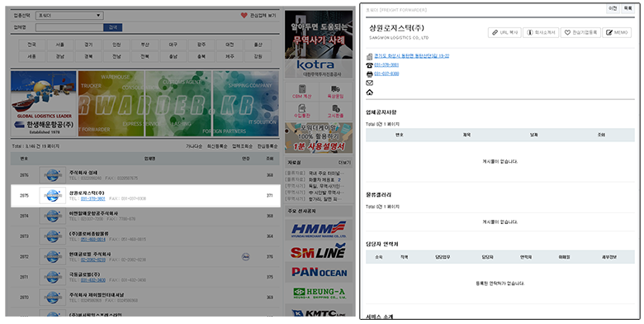Image resolution: width=644 pixels, height=324 pixels.
Task: Click the TEL link in row 2873
Action: click(92, 240)
